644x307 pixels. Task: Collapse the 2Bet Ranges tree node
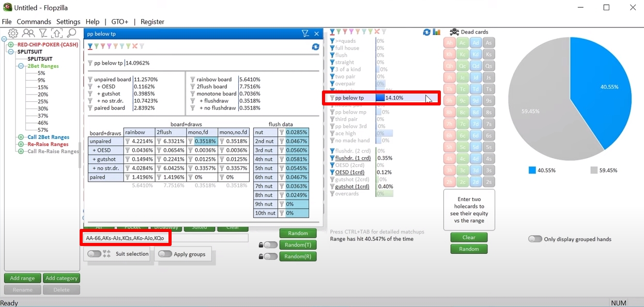(21, 66)
